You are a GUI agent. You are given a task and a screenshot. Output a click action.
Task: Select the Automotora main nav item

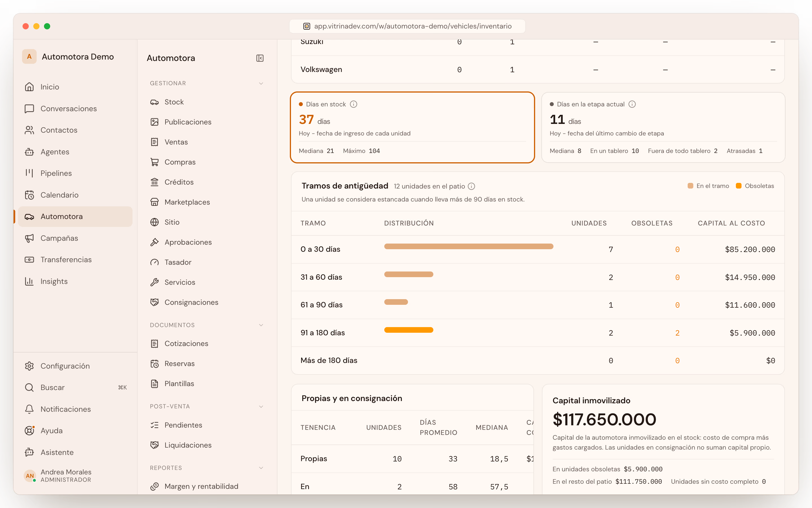[75, 216]
